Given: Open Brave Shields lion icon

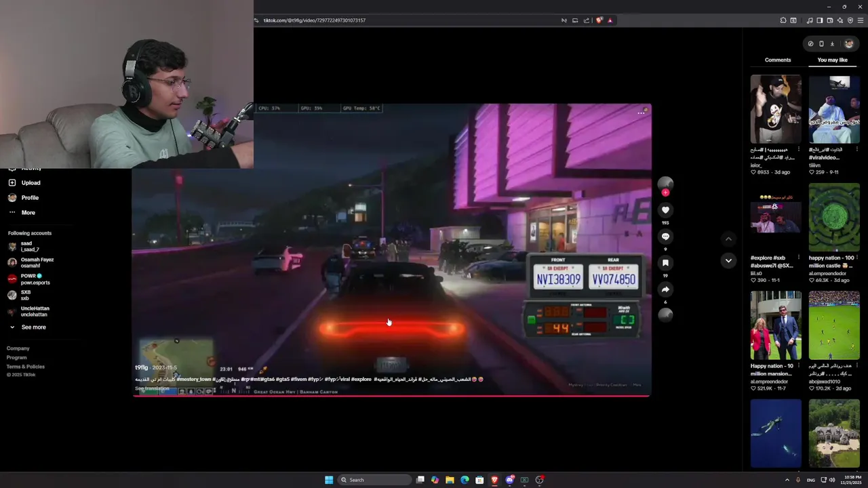Looking at the screenshot, I should click(x=599, y=20).
